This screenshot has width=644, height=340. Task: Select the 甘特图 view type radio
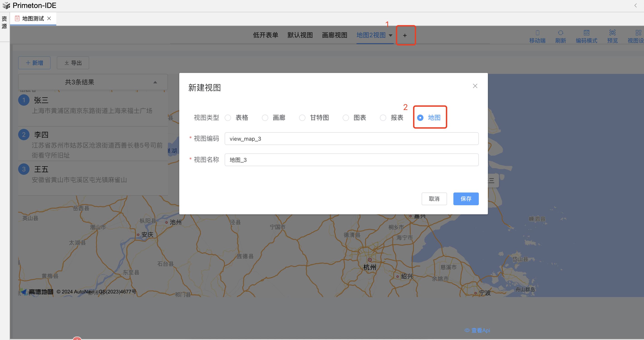tap(302, 118)
